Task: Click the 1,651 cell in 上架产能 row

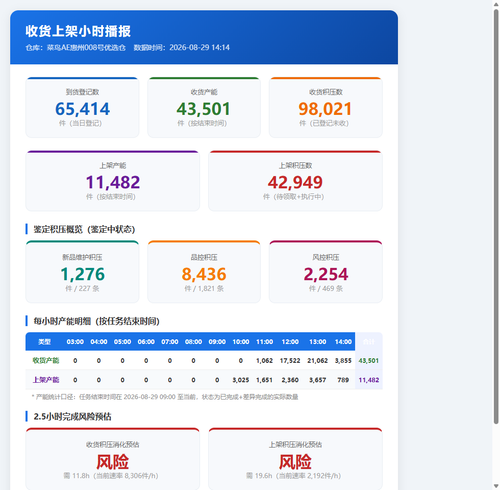Action: 264,380
